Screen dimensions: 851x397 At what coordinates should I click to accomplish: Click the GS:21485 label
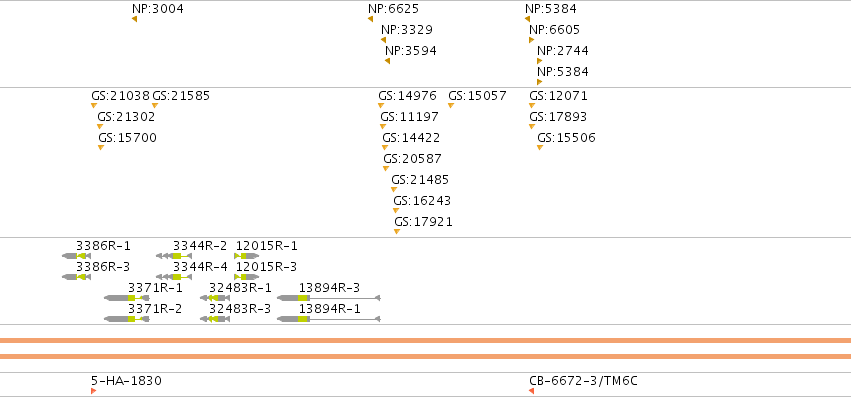point(420,180)
